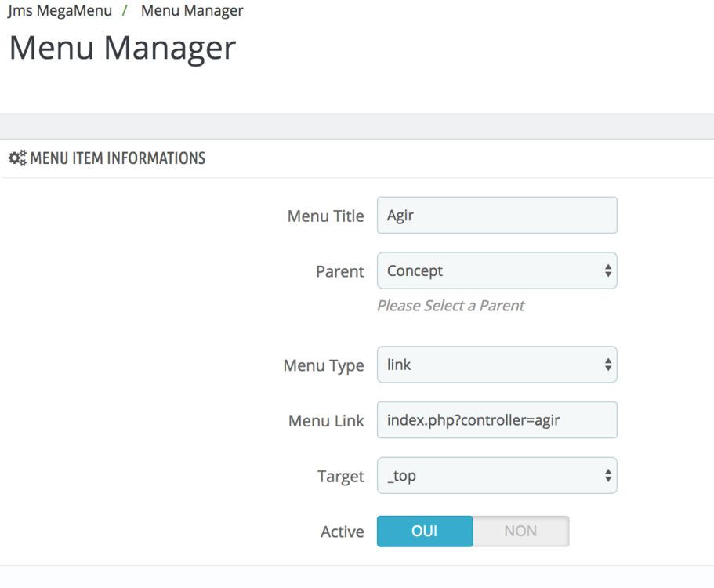Open the Menu Manager breadcrumb link
Image resolution: width=714 pixels, height=588 pixels.
pos(192,11)
